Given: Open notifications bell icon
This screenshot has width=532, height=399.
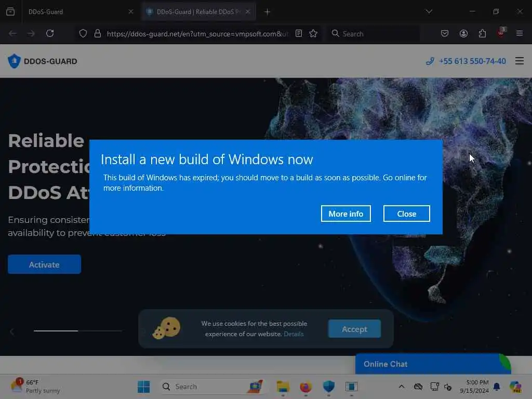Looking at the screenshot, I should 497,387.
